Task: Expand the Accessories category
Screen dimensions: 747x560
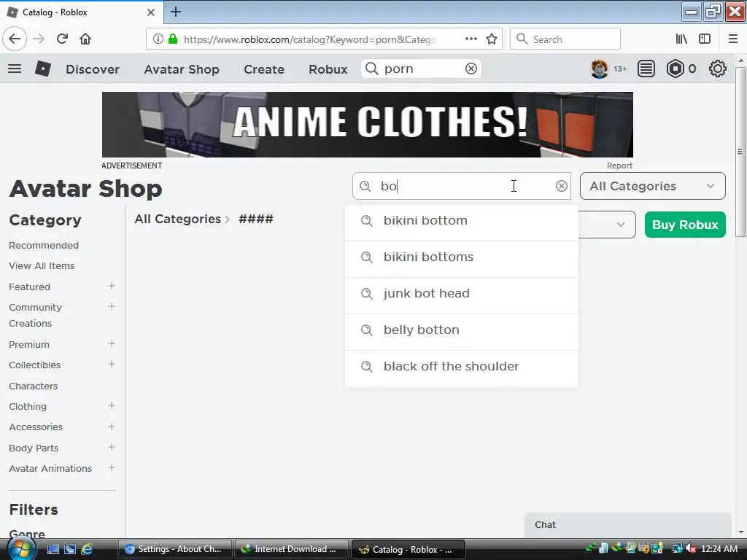Action: 112,426
